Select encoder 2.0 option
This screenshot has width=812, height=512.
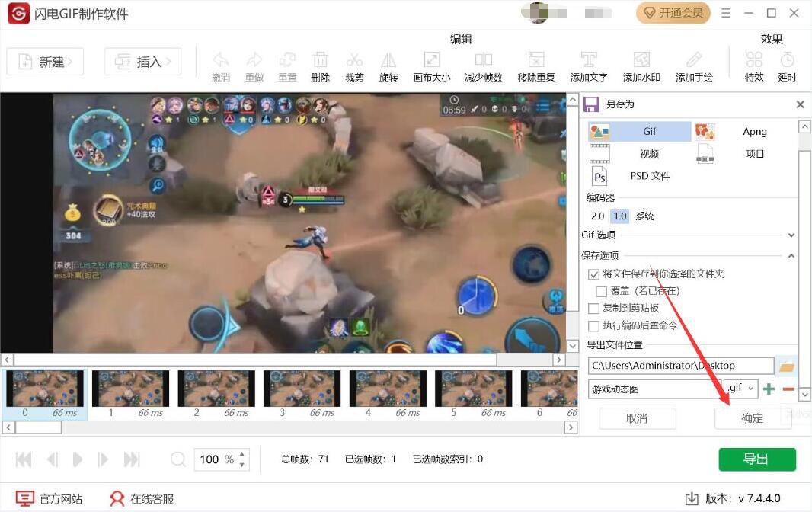click(598, 216)
